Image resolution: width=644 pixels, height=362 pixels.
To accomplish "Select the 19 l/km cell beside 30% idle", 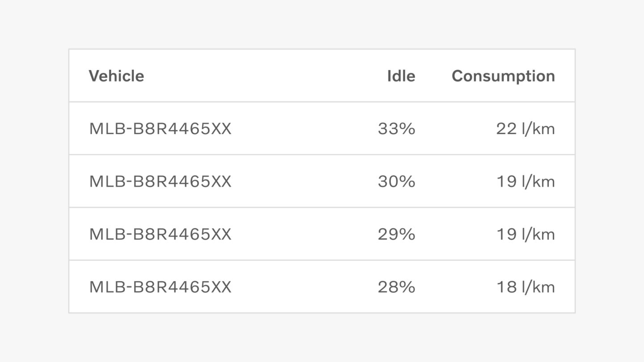I will point(525,182).
